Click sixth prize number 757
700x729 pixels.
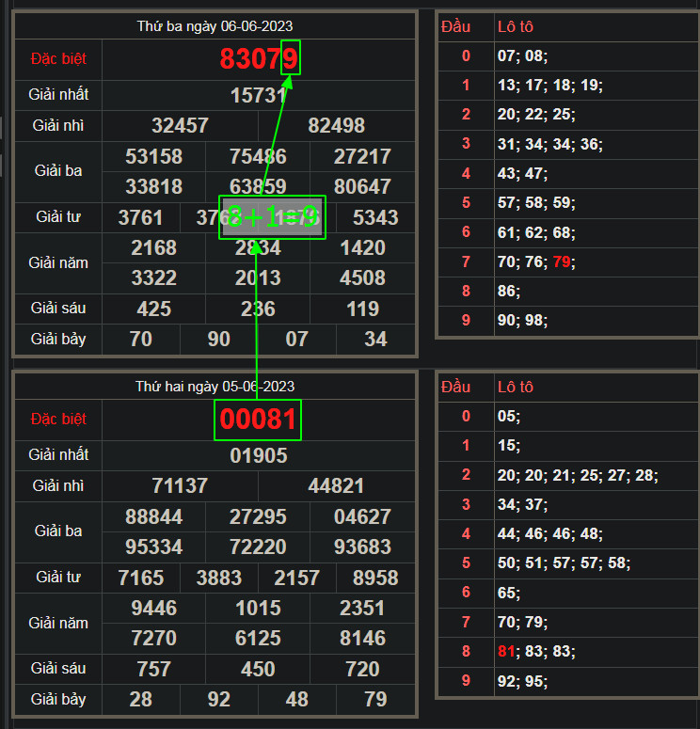pyautogui.click(x=153, y=669)
